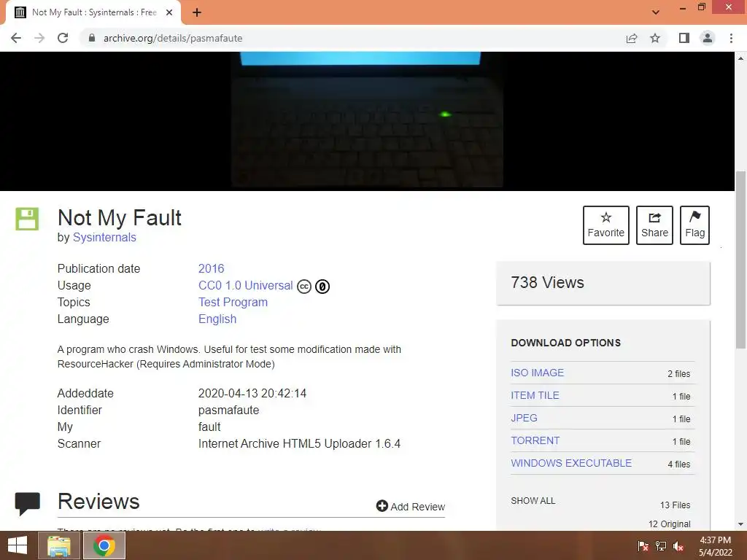Close the Not My Fault tab
747x560 pixels.
click(x=169, y=12)
